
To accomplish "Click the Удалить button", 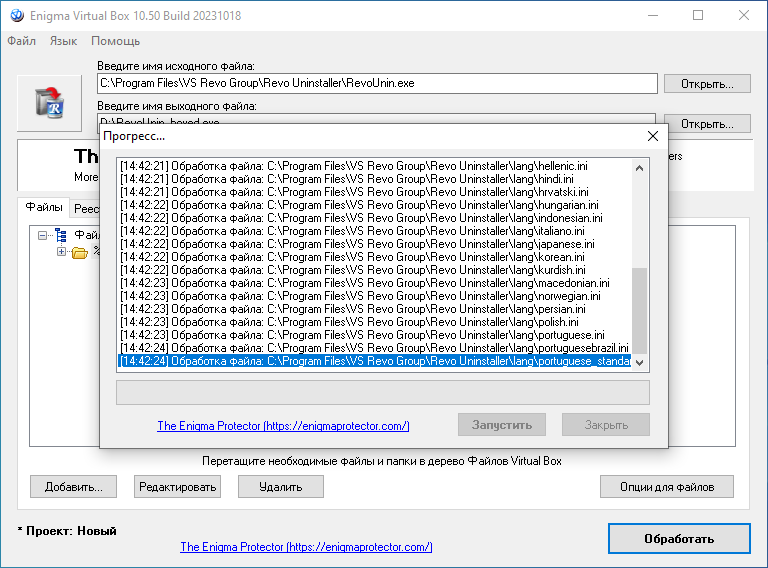I will point(281,487).
